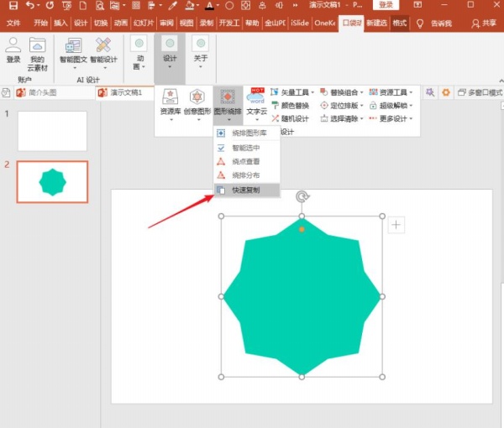Click the 智能设计 icon
504x428 pixels.
pos(103,50)
